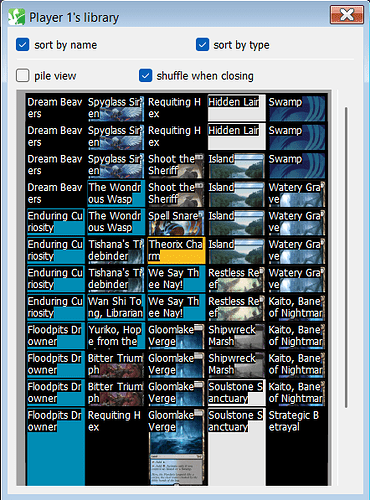Enable the pile view checkbox
Image resolution: width=370 pixels, height=500 pixels.
pos(23,76)
